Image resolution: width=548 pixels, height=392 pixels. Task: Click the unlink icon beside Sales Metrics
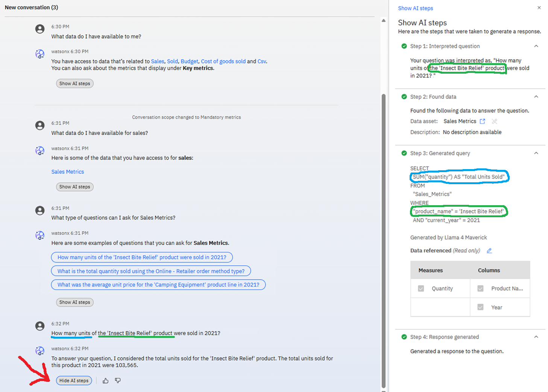[495, 121]
